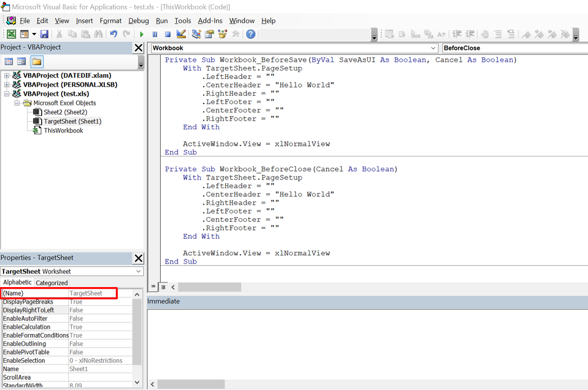Click the Complete Word icon
The image size is (588, 390).
[x=442, y=34]
